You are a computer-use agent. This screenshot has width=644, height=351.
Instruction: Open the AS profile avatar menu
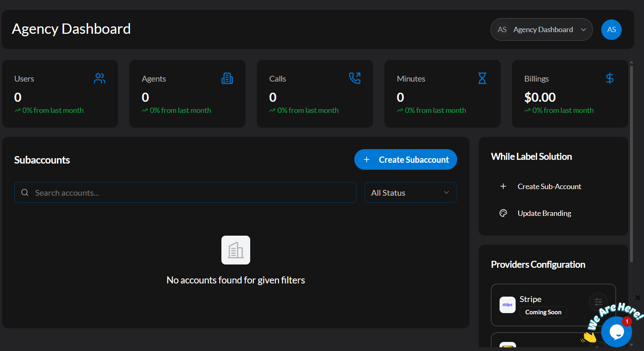coord(611,30)
